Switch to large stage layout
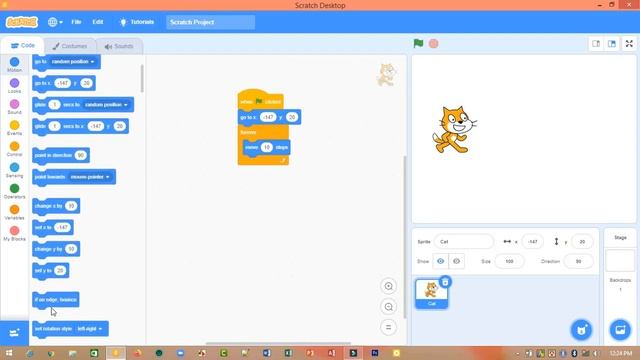The width and height of the screenshot is (640, 360). (611, 44)
